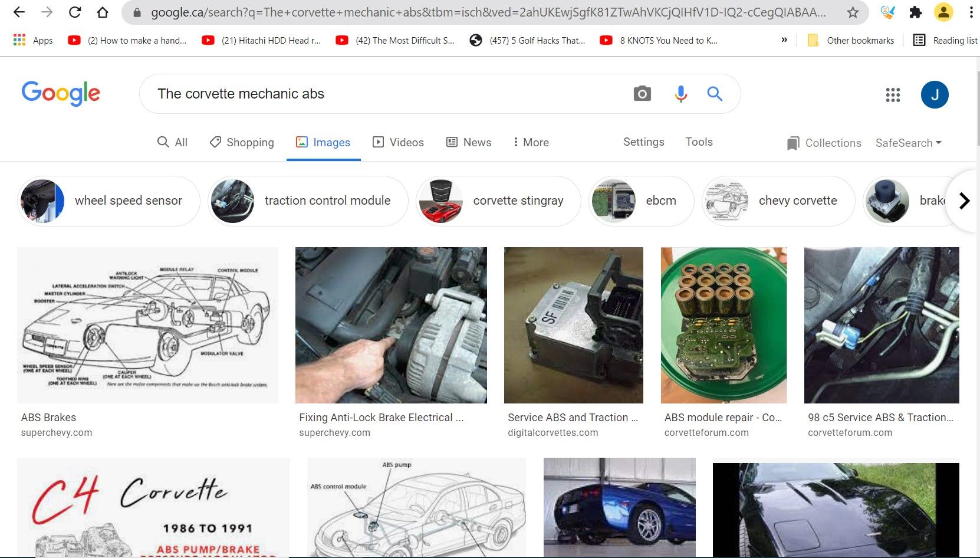This screenshot has width=980, height=558.
Task: Open the Chrome profile avatar
Action: tap(943, 12)
